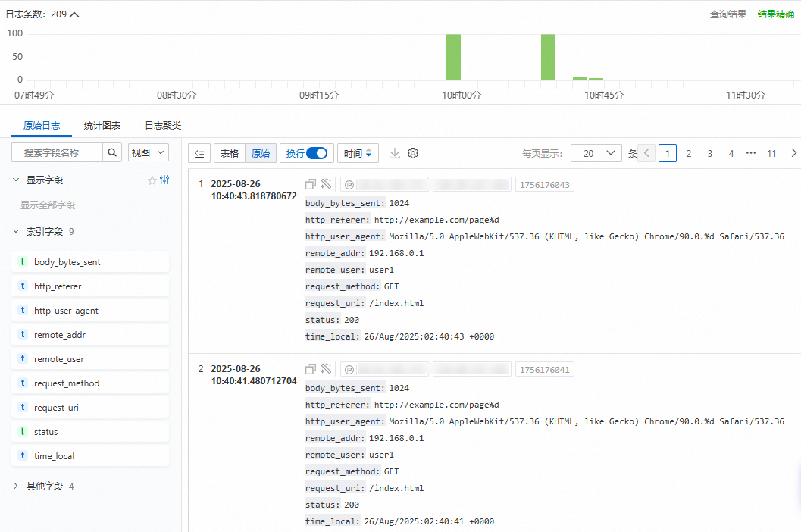Image resolution: width=801 pixels, height=532 pixels.
Task: Collapse the 索引字段 section
Action: (x=16, y=231)
